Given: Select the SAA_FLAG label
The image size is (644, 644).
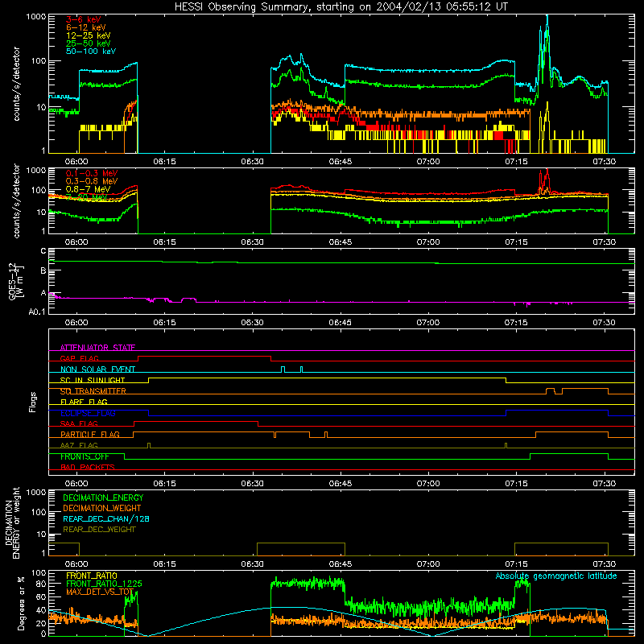Looking at the screenshot, I should coord(79,423).
